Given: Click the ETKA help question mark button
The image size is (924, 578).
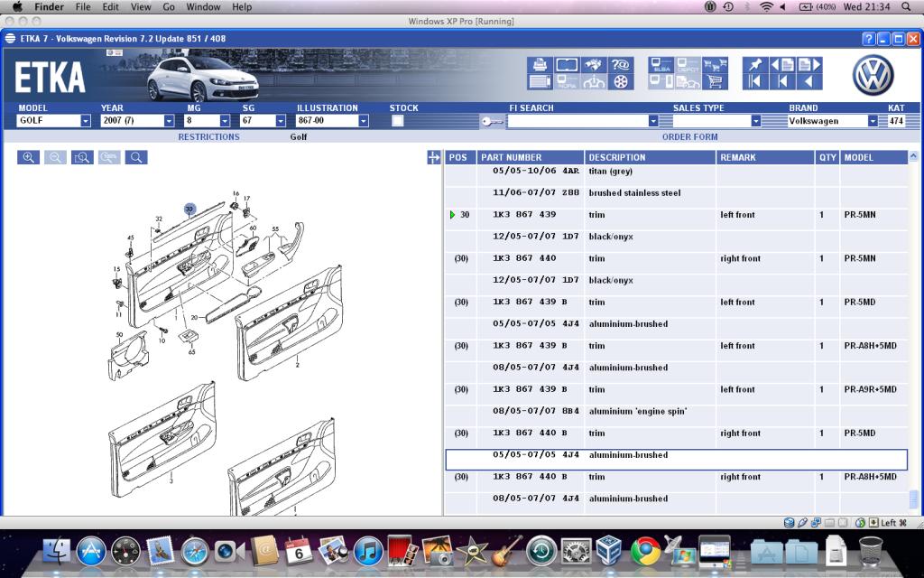Looking at the screenshot, I should pyautogui.click(x=868, y=39).
